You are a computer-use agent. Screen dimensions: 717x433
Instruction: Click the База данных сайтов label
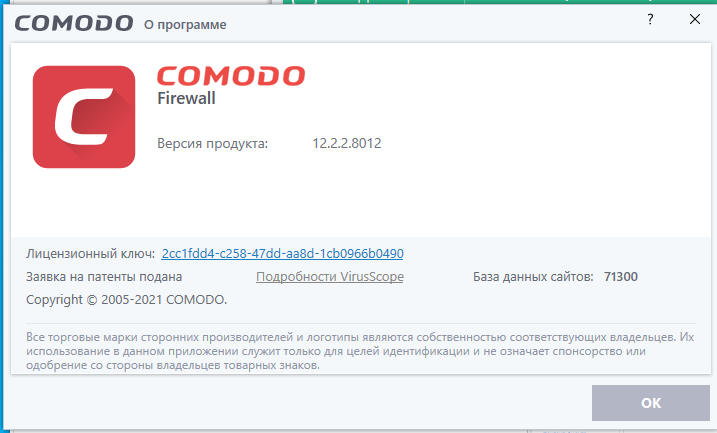point(533,277)
